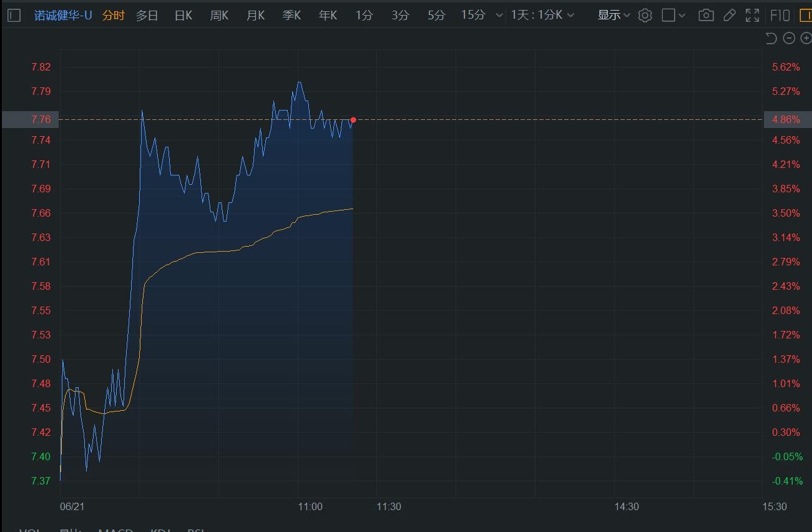Viewport: 812px width, 532px height.
Task: Open the 1天:1分K period dropdown
Action: [542, 16]
